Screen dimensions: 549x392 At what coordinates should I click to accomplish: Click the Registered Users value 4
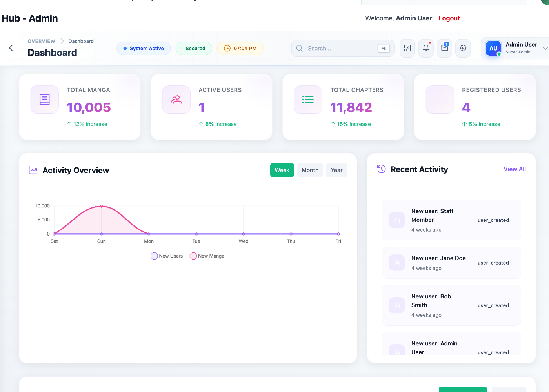coord(466,107)
